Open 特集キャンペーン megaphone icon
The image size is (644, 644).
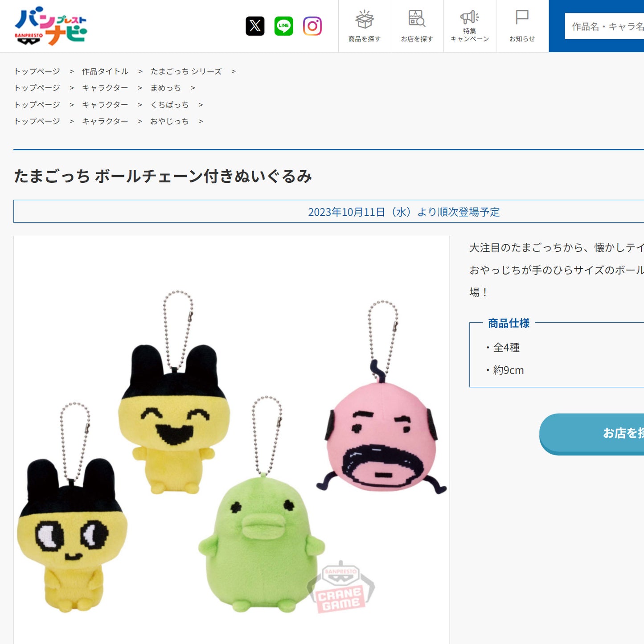click(470, 26)
